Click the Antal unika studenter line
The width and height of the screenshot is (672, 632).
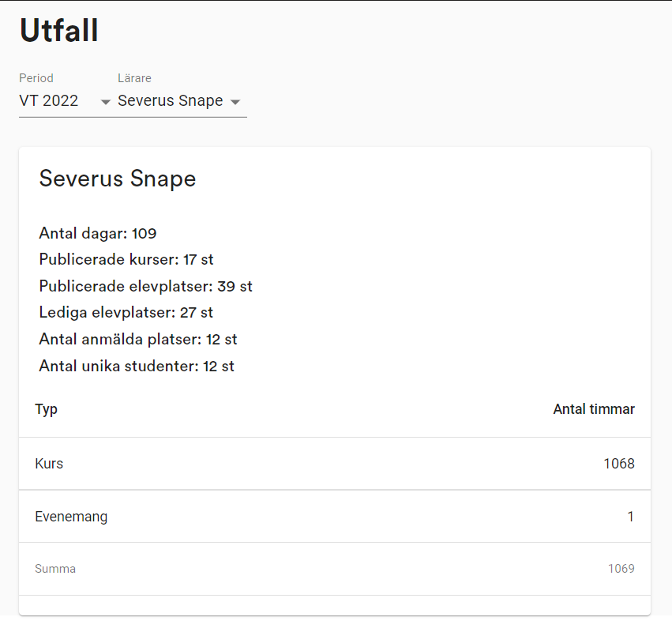pos(136,366)
